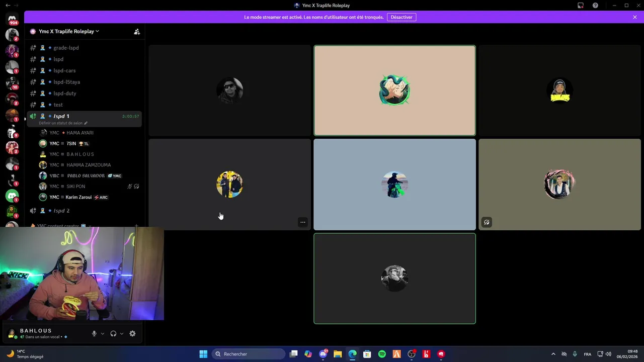Open FRA language switcher in tray
The height and width of the screenshot is (362, 644).
pos(588,354)
